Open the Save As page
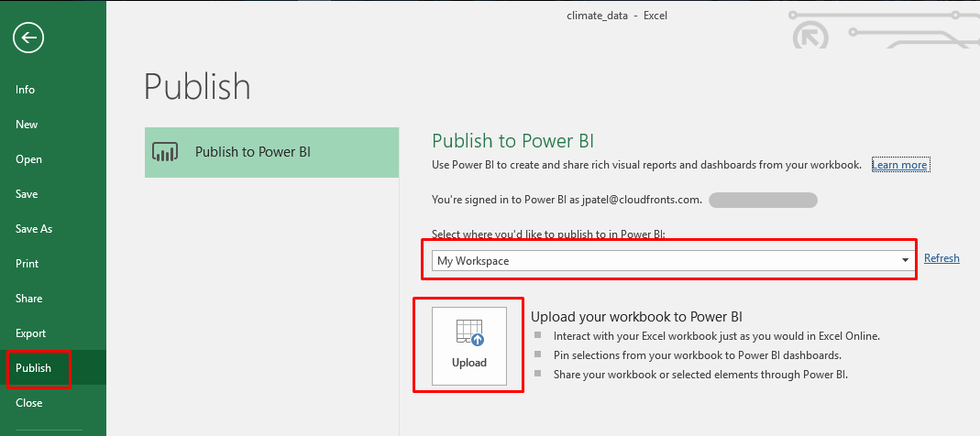Viewport: 980px width, 436px height. (34, 229)
